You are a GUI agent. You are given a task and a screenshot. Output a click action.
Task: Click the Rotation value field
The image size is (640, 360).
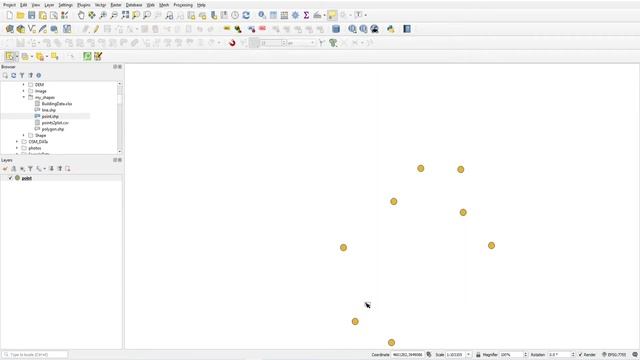coord(561,355)
